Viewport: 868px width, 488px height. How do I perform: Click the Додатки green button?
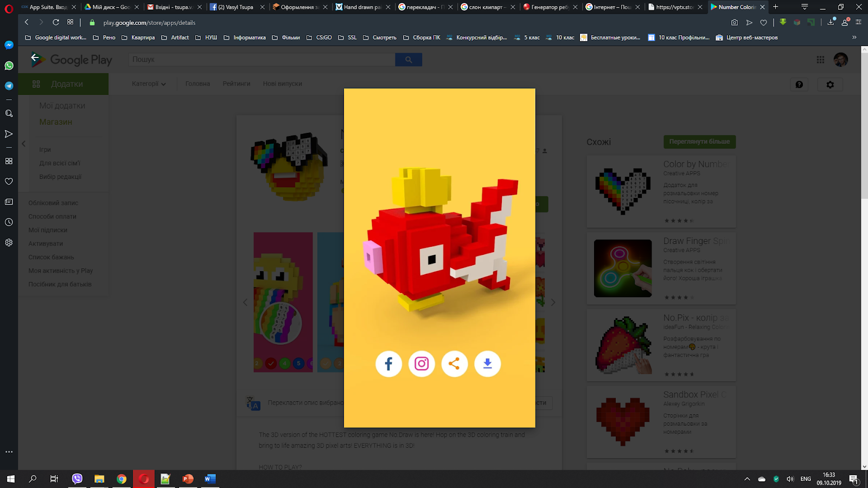63,84
